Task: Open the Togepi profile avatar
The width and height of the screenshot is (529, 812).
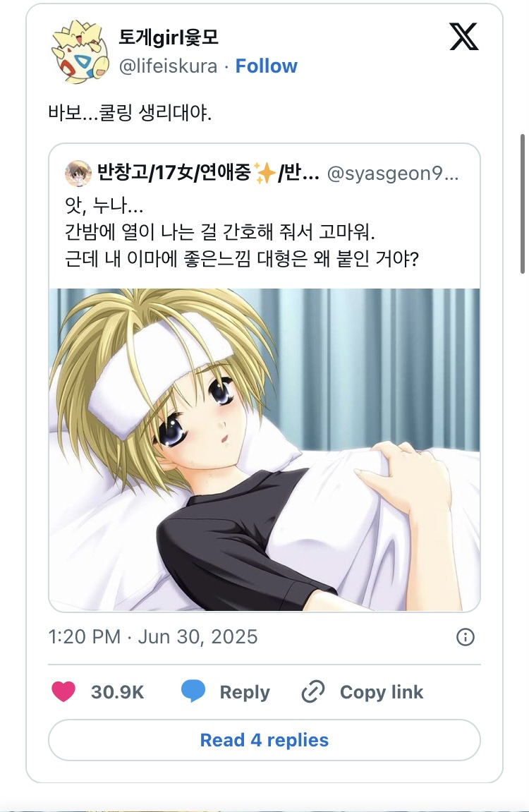Action: coord(80,51)
